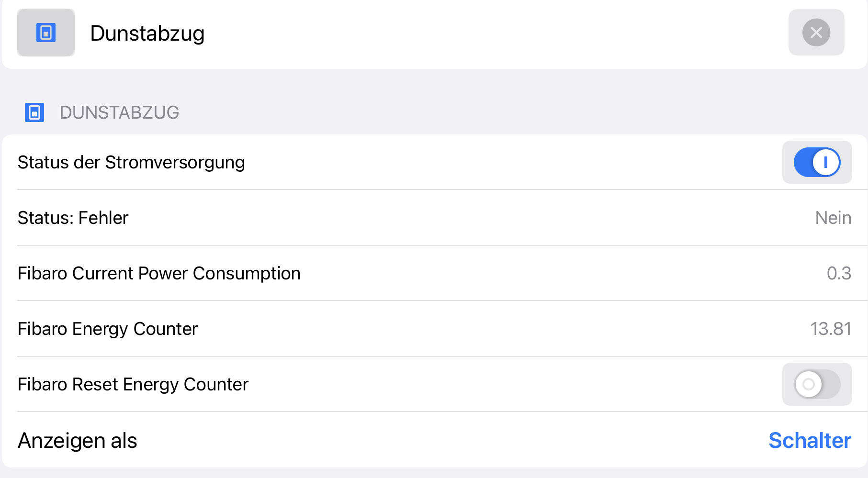The height and width of the screenshot is (478, 868).
Task: Enable the Fibaro Reset Energy Counter switch
Action: pyautogui.click(x=817, y=384)
